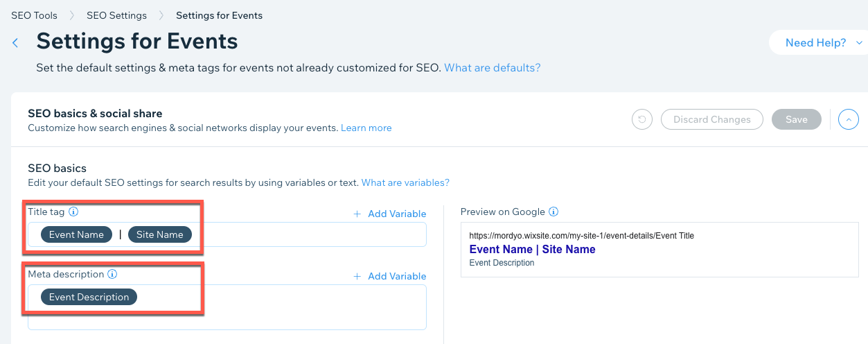This screenshot has height=344, width=868.
Task: Go to SEO Tools breadcrumb
Action: click(x=34, y=15)
